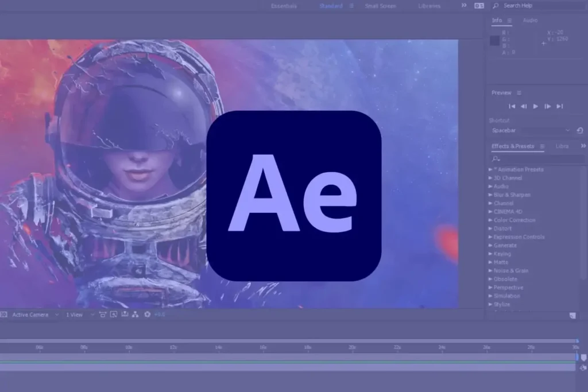588x392 pixels.
Task: Click the time navigator end handle
Action: [578, 341]
